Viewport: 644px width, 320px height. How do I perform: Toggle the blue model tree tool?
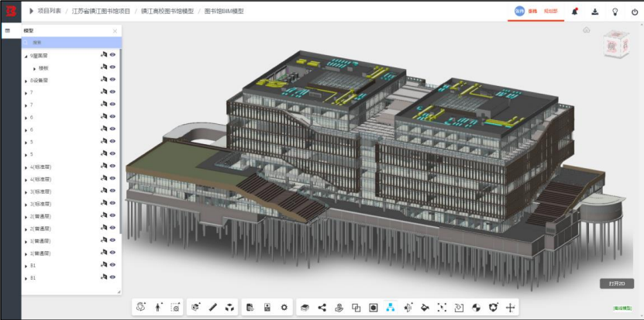[x=390, y=308]
